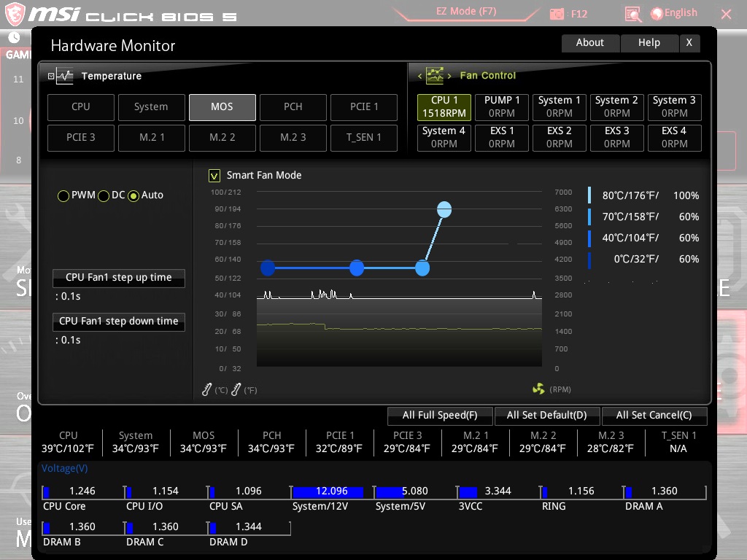Select the Auto radio button
The width and height of the screenshot is (747, 560).
pyautogui.click(x=133, y=195)
